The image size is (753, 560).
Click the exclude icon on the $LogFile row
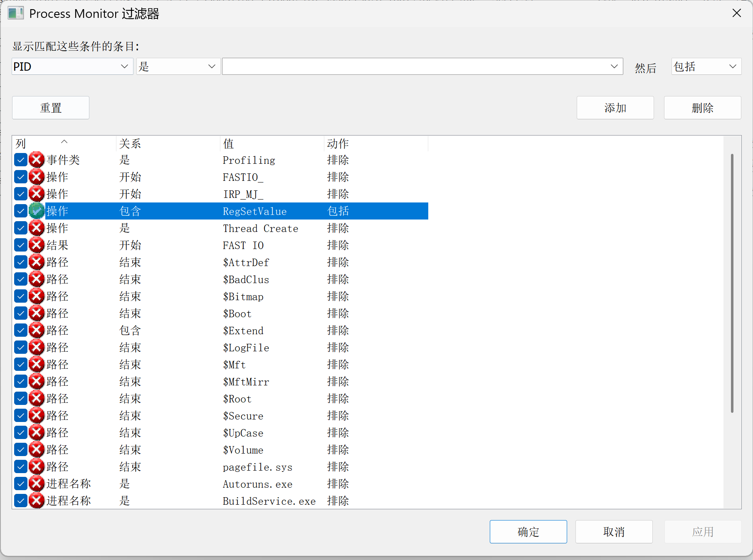37,347
